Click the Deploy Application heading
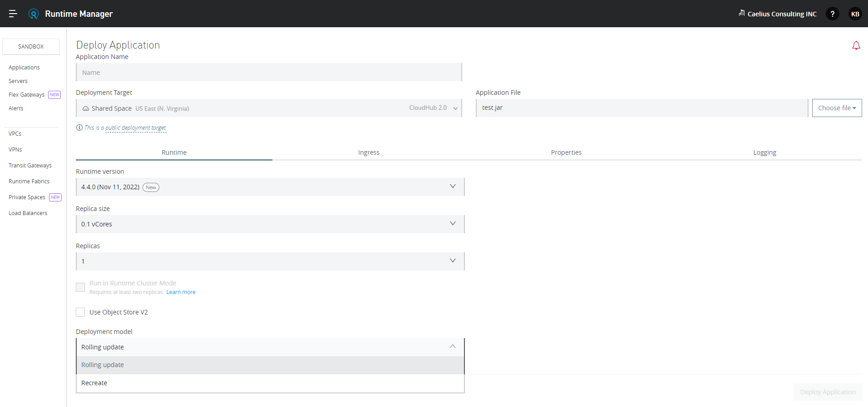Screen dimensions: 868x407 pyautogui.click(x=118, y=45)
